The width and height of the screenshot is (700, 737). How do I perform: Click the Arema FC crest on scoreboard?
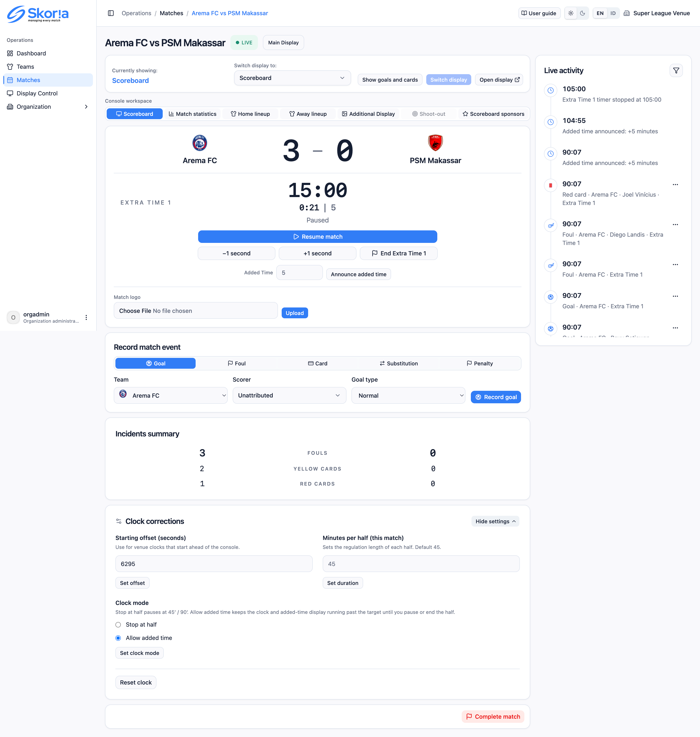[x=200, y=143]
